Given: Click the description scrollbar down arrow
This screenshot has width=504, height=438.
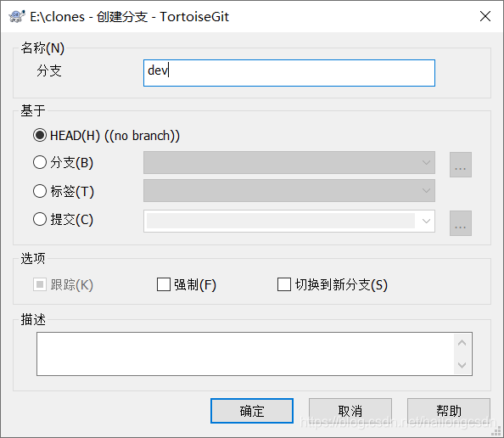Looking at the screenshot, I should click(x=462, y=365).
